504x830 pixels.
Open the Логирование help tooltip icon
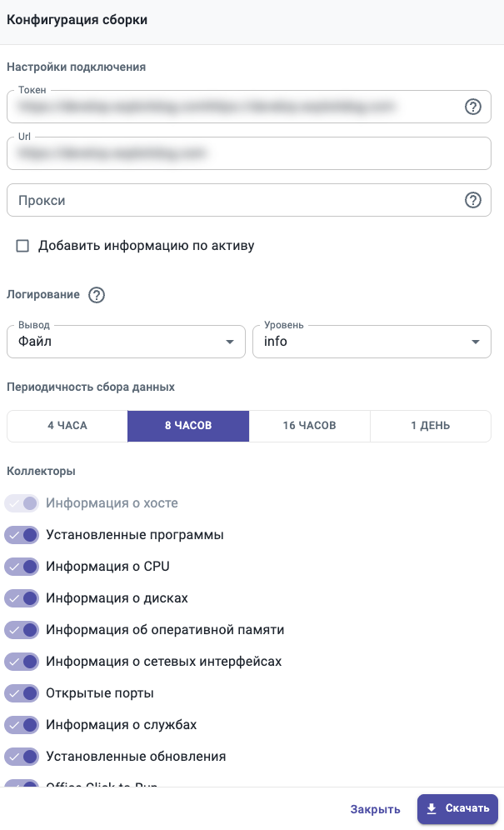tap(97, 295)
